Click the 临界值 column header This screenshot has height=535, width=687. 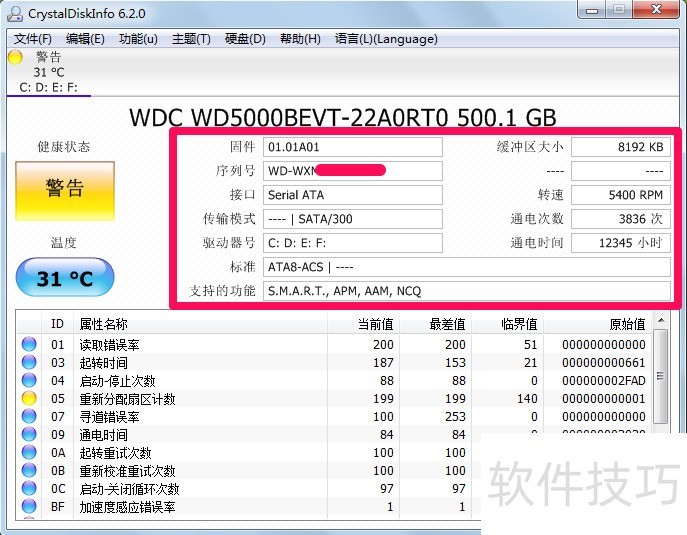507,324
